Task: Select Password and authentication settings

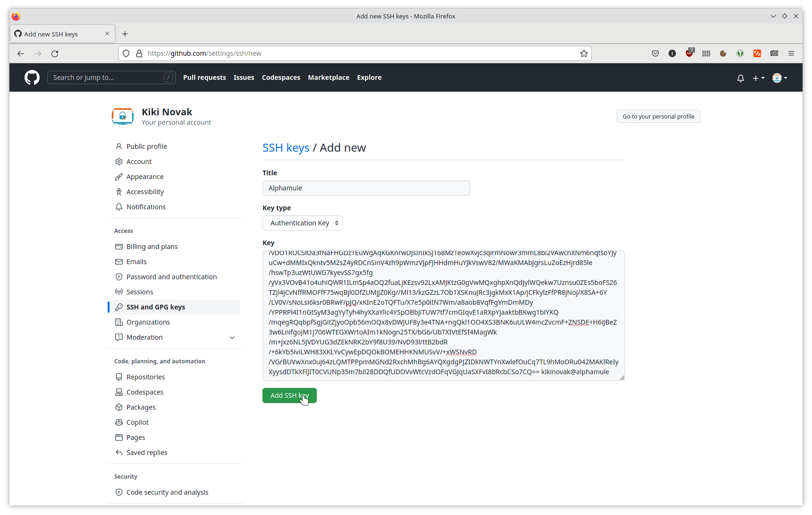Action: [x=171, y=277]
